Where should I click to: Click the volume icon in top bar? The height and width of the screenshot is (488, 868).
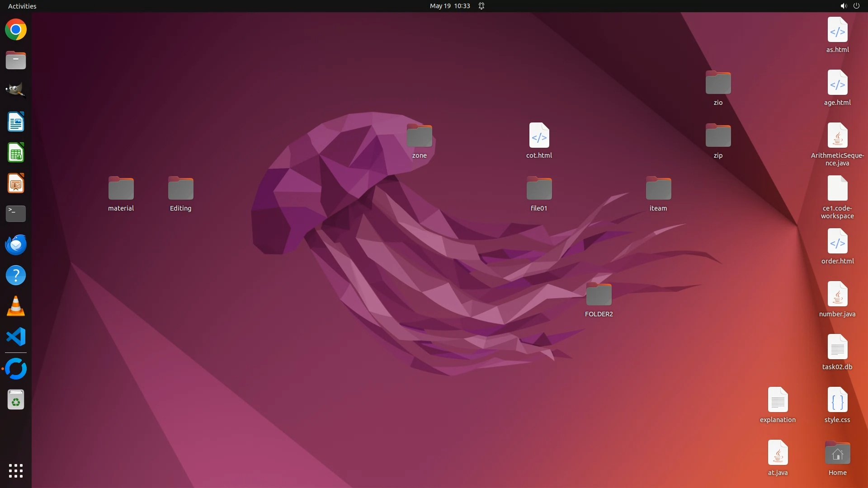[x=843, y=6]
